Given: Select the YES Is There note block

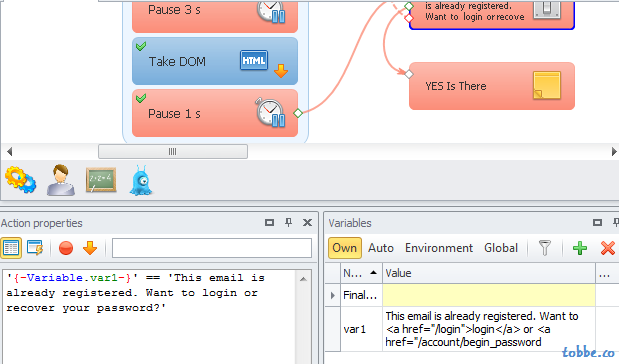Looking at the screenshot, I should click(492, 86).
